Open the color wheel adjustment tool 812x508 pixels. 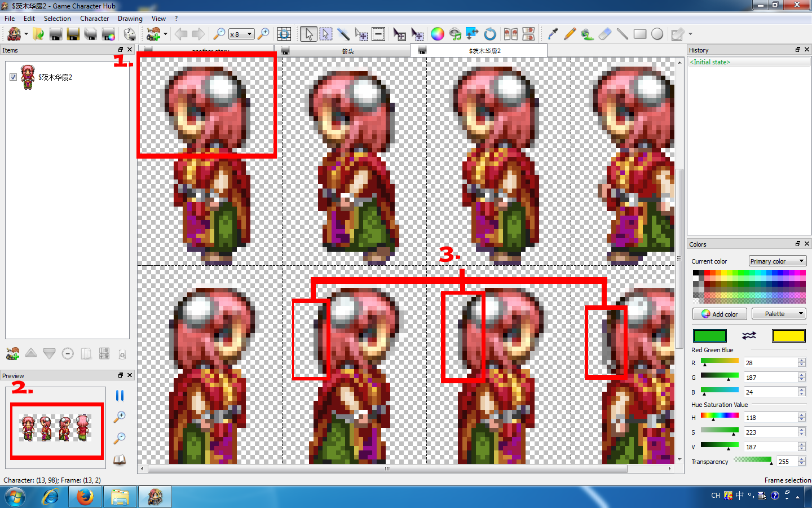coord(437,34)
